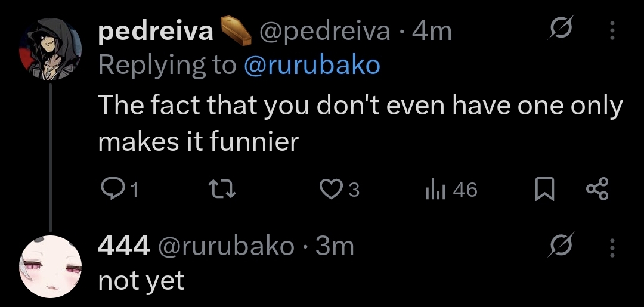Open more options for pedreiva's tweet

611,30
